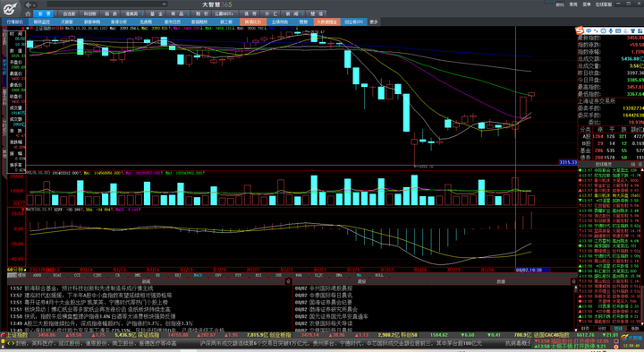
Task: Click the home icon in navigation bar
Action: tap(29, 13)
